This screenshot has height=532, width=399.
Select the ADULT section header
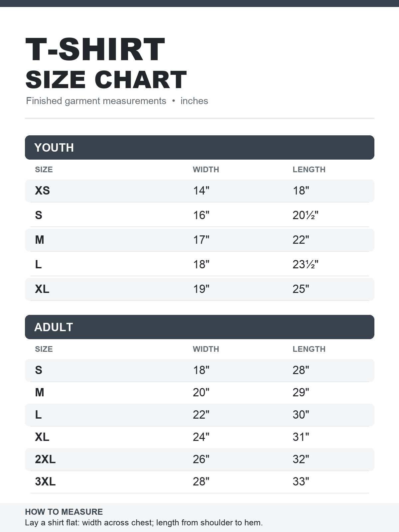(x=199, y=327)
